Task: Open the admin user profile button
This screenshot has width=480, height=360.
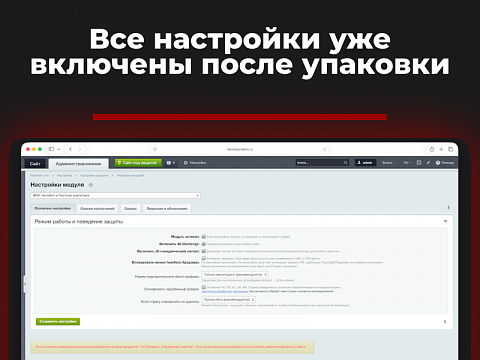Action: [x=365, y=163]
